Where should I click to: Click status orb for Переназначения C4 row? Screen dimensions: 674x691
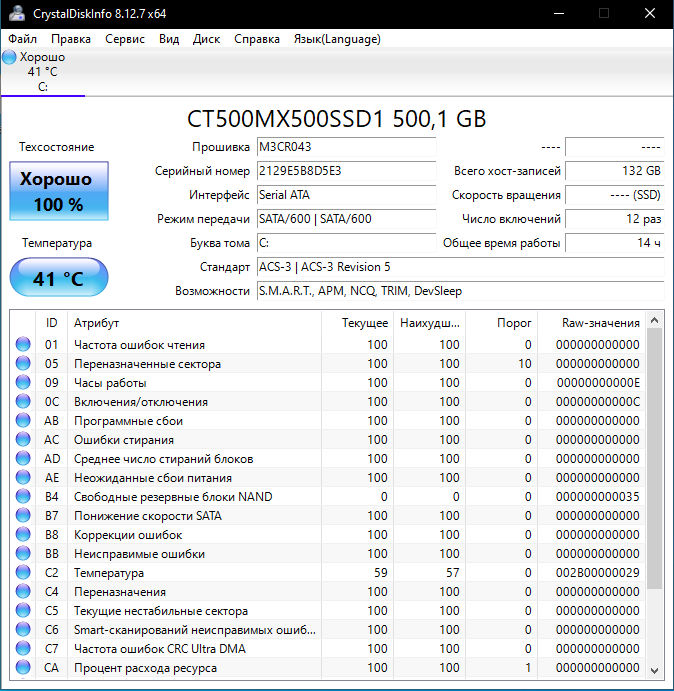[23, 591]
